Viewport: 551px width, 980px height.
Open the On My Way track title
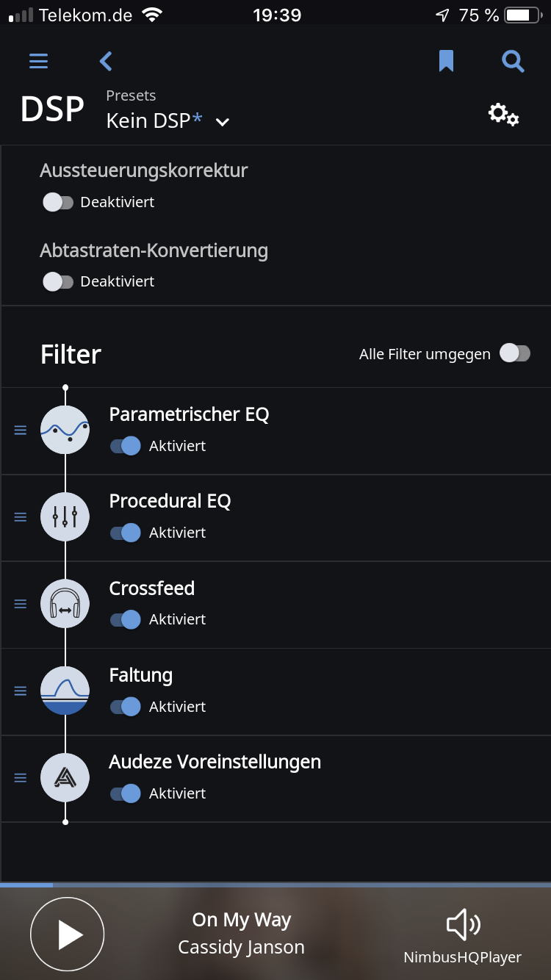[x=241, y=920]
